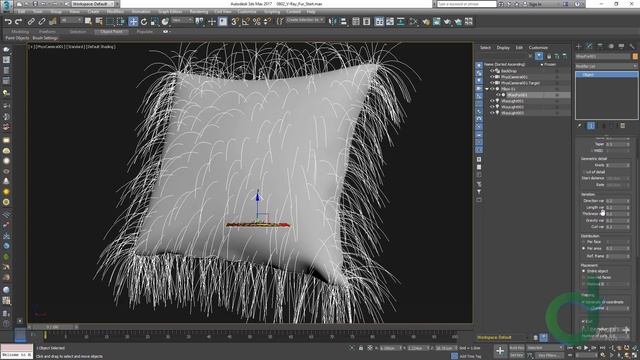Select the Per area distribution radio button
The height and width of the screenshot is (360, 640).
tap(584, 248)
